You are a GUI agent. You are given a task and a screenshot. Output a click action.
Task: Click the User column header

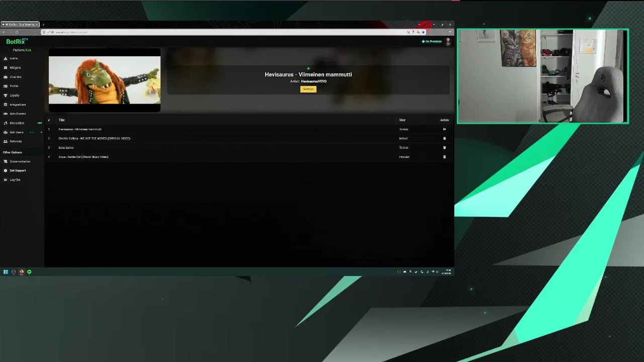tap(403, 120)
